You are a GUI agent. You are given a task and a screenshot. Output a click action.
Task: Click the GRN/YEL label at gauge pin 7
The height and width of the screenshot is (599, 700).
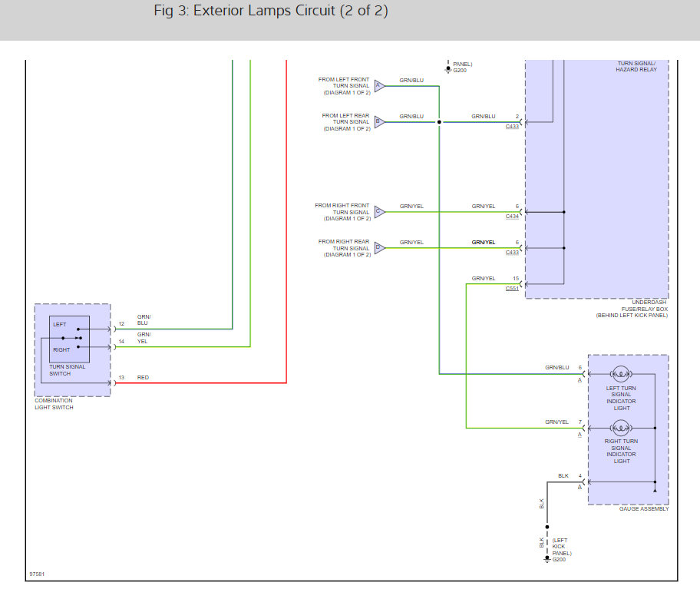click(x=556, y=422)
